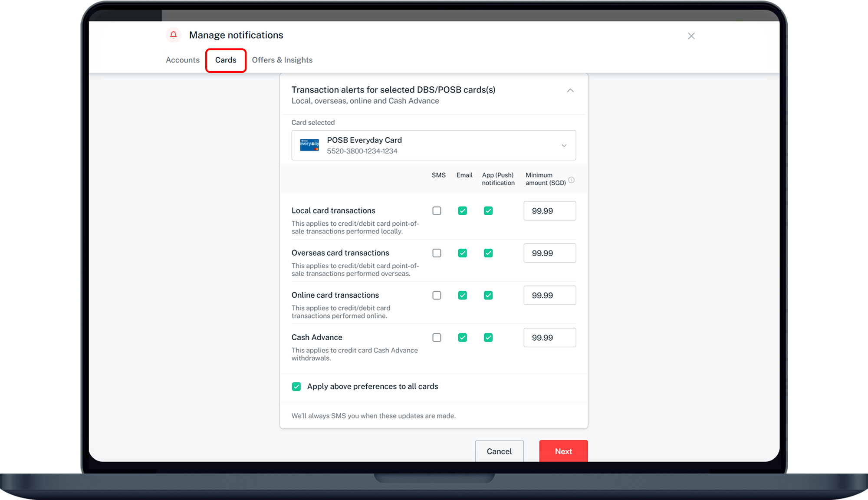
Task: Enable SMS for Local card transactions
Action: [x=437, y=211]
